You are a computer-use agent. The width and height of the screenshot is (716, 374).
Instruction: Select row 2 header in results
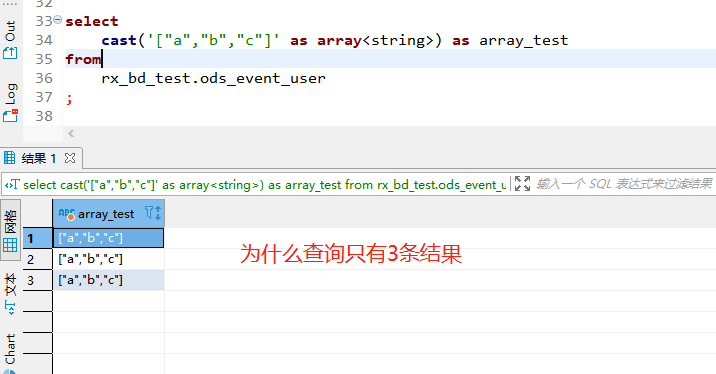[38, 259]
